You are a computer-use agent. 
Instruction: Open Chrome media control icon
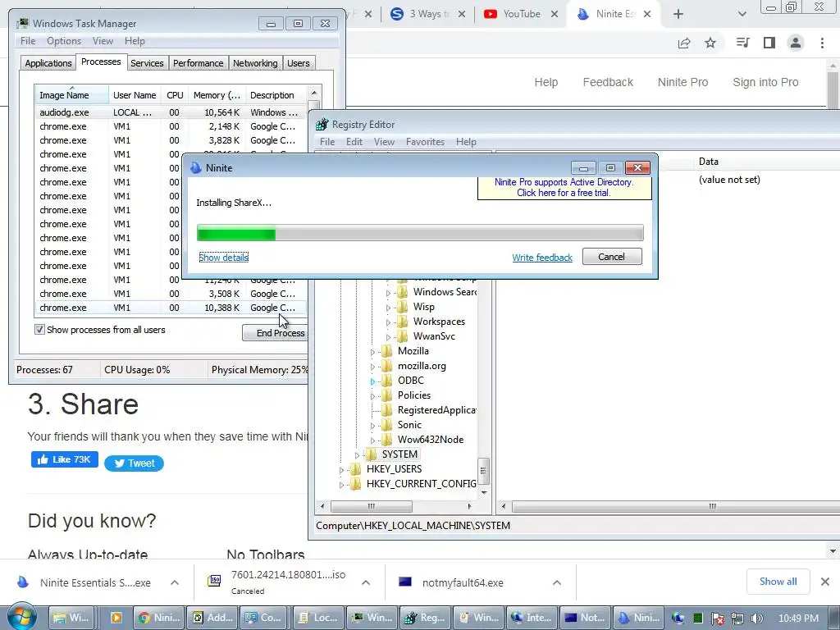742,43
